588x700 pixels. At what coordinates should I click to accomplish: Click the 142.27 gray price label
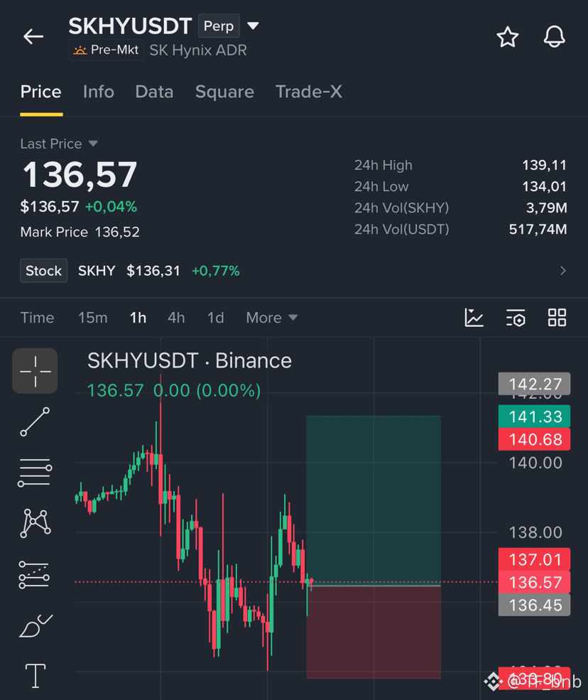point(535,384)
